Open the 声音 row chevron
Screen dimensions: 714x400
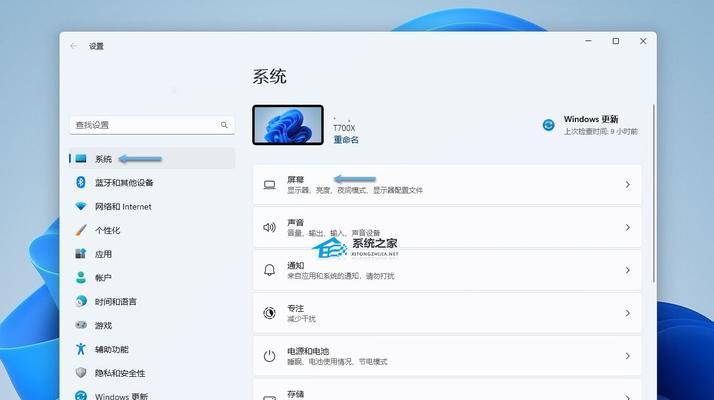coord(627,227)
